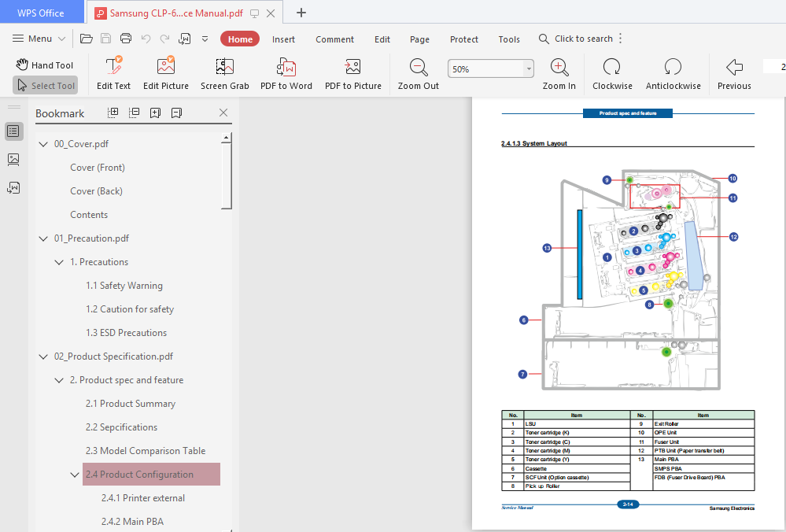The width and height of the screenshot is (786, 532).
Task: Click the Edit Picture tool
Action: (166, 73)
